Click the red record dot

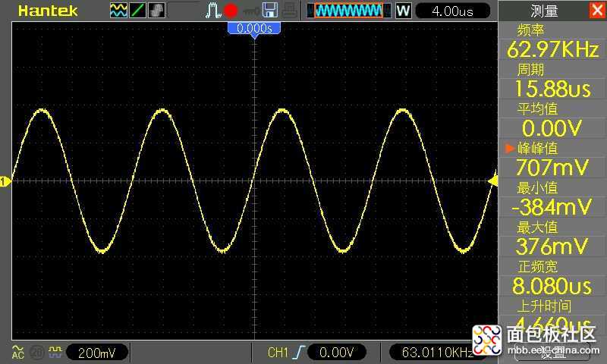[x=231, y=11]
